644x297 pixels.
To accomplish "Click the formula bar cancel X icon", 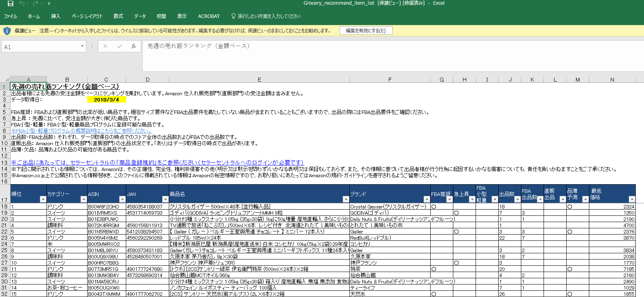I will coord(105,46).
